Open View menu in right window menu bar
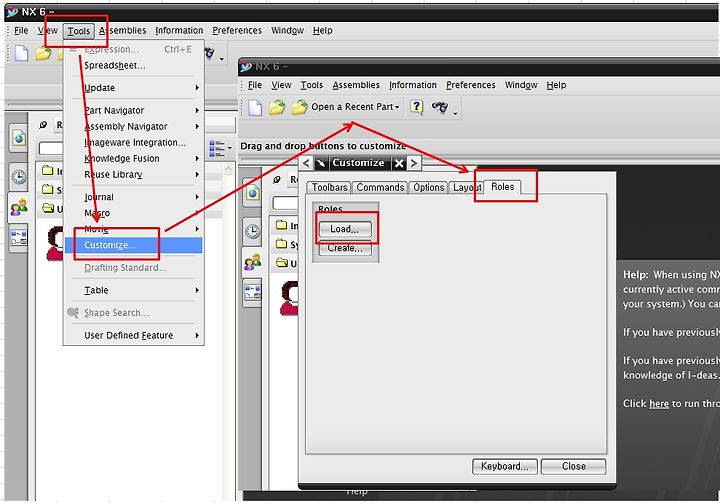This screenshot has height=503, width=720. point(281,85)
